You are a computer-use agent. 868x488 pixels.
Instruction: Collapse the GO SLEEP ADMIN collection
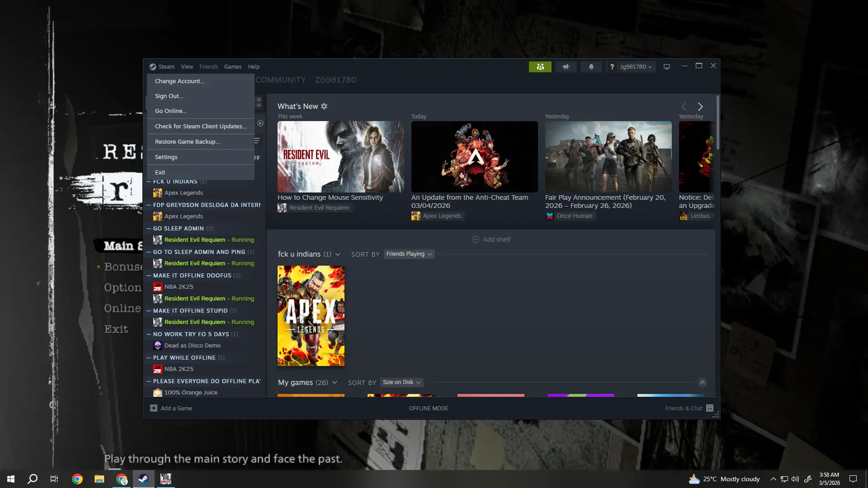pyautogui.click(x=149, y=229)
